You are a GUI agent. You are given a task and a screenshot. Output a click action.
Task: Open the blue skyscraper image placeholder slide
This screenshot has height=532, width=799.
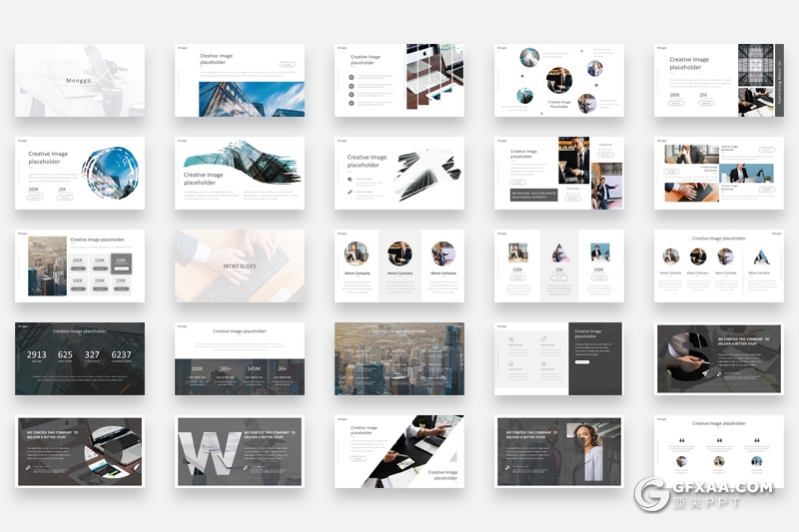240,80
